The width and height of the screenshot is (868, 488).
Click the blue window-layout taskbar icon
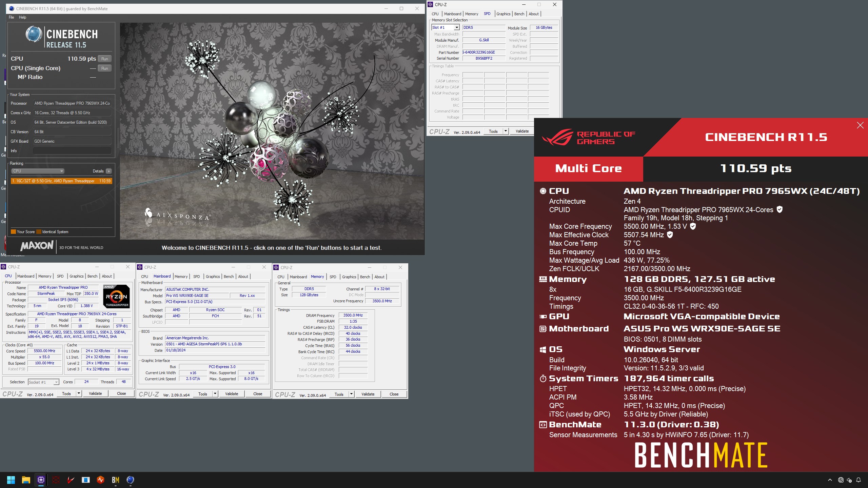pos(86,480)
